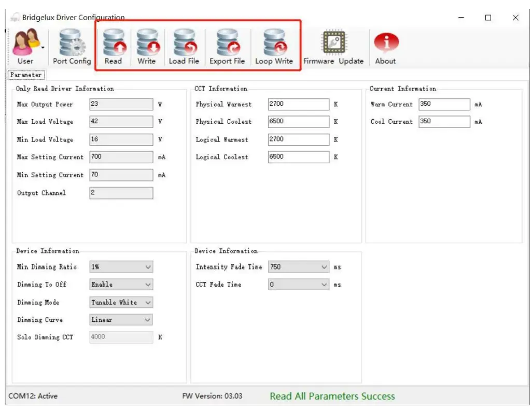Open the User icon's dropdown arrow

pyautogui.click(x=43, y=48)
